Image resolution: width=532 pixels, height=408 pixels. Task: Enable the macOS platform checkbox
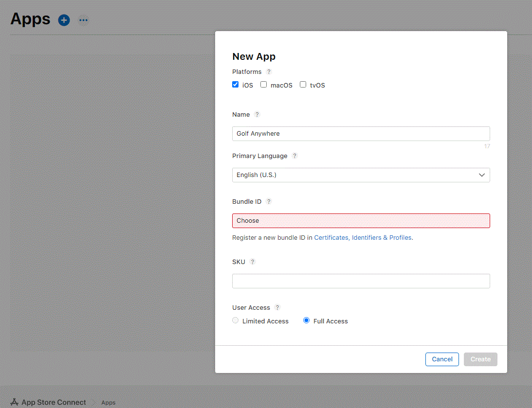(264, 85)
